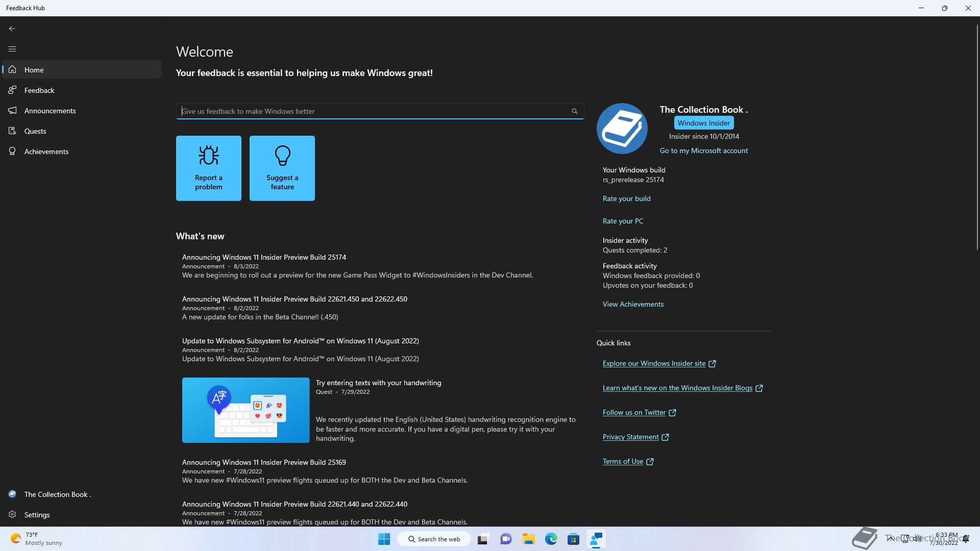Open the Feedback section

pos(82,90)
